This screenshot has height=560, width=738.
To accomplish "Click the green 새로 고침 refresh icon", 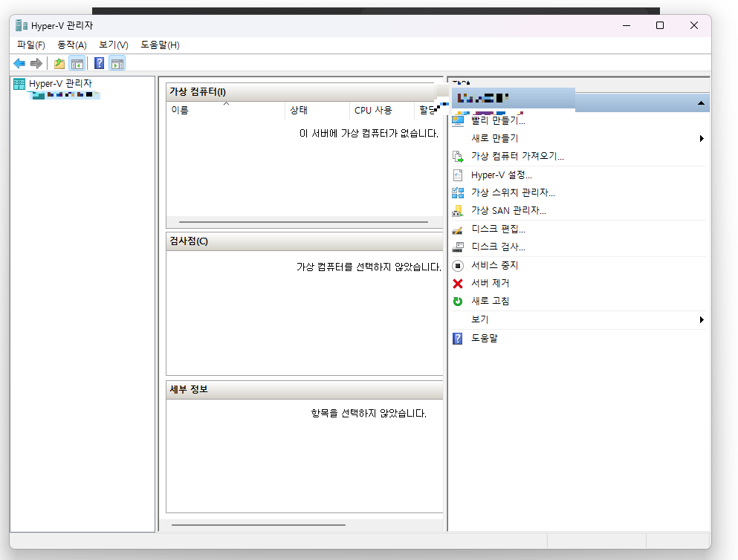I will (x=458, y=302).
